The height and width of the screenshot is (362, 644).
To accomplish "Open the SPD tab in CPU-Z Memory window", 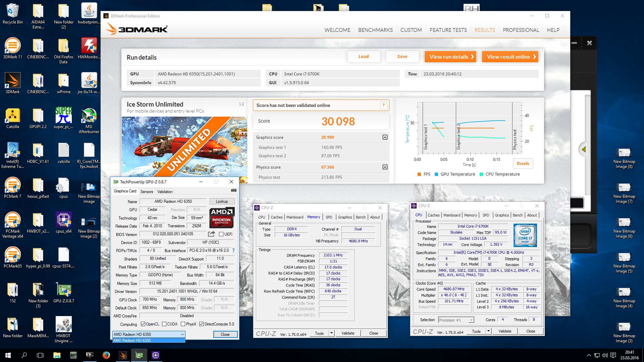I will (329, 217).
